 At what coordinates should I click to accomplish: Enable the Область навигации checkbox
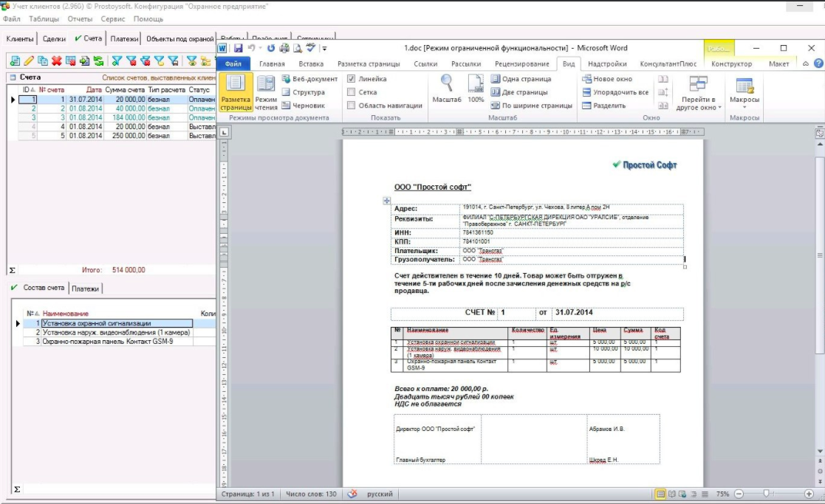352,106
